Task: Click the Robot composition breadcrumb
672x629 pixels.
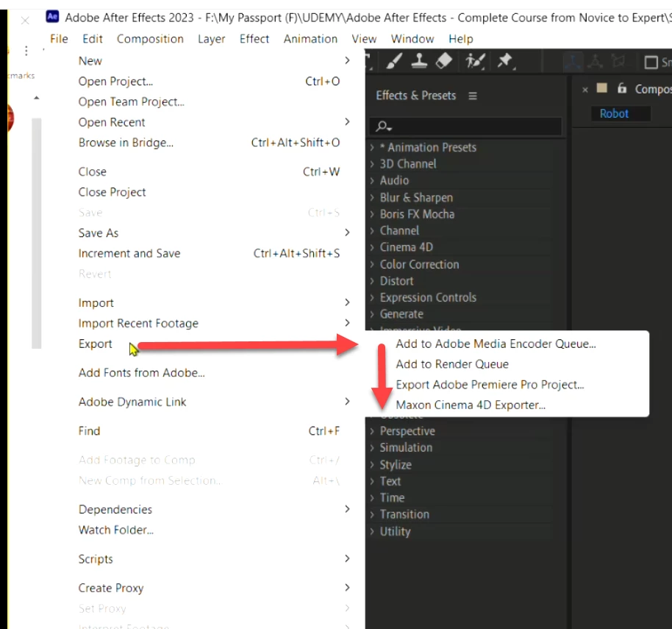Action: (x=614, y=113)
